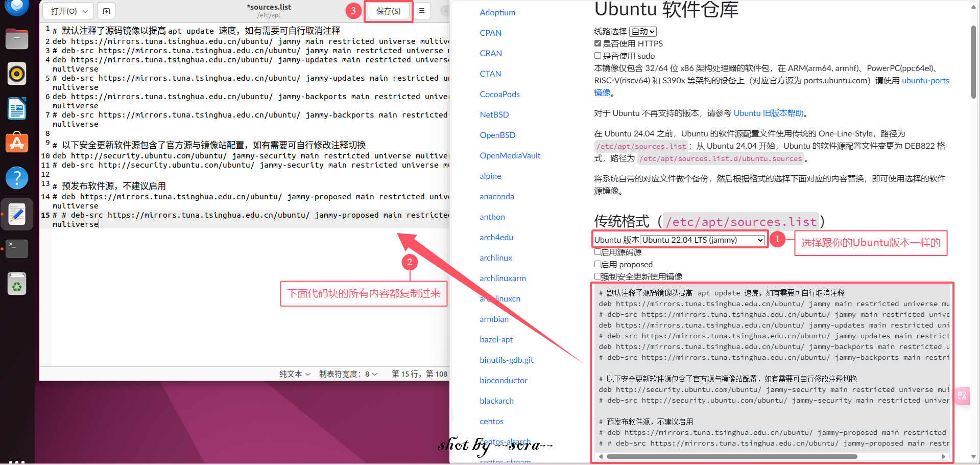Save the sources.list file with 保存
The image size is (980, 465).
(388, 11)
